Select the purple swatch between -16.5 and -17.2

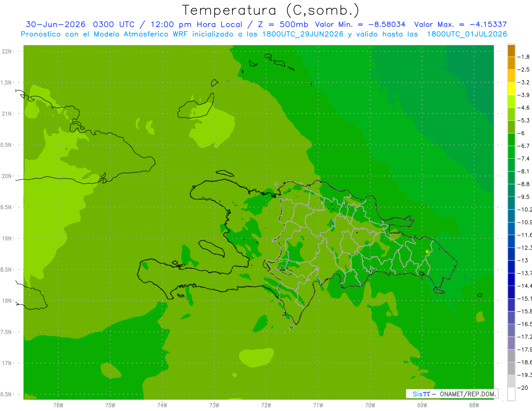[x=511, y=330]
